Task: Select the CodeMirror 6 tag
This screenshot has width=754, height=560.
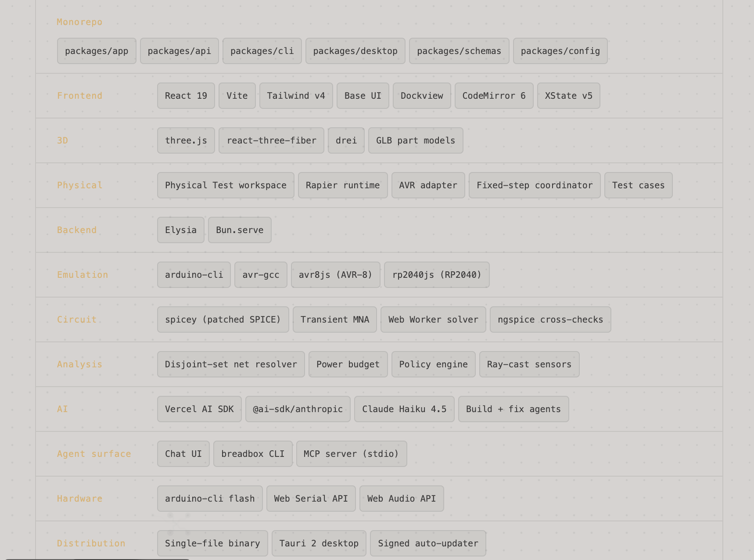Action: 494,96
